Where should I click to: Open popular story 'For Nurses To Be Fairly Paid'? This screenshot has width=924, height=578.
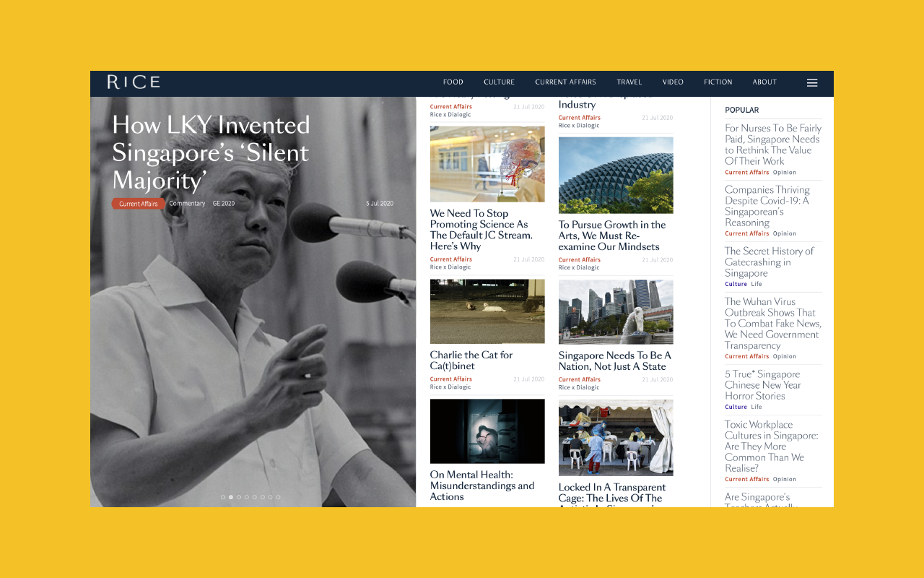tap(773, 144)
